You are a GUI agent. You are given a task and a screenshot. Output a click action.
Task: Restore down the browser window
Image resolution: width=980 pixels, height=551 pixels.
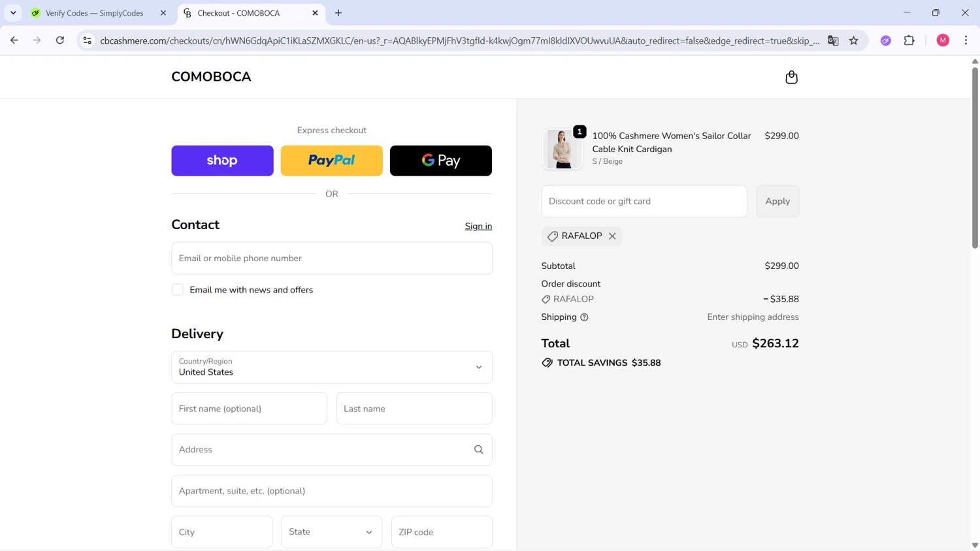point(936,12)
